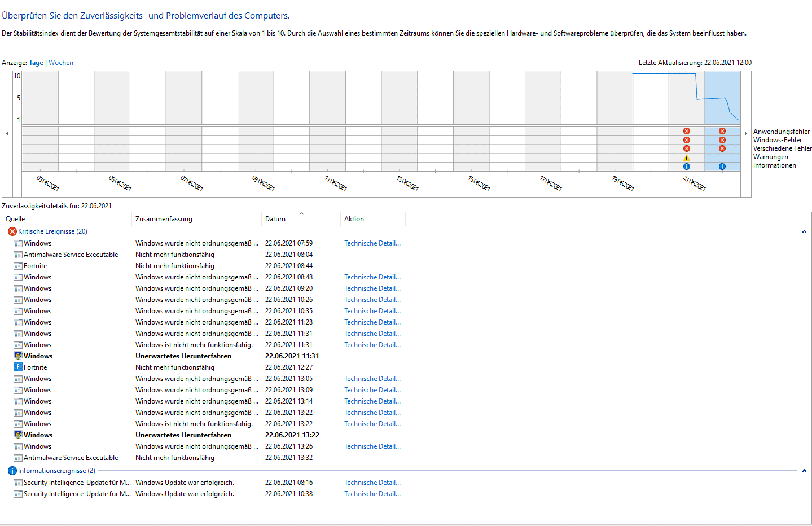Open Technische Details for 10:26 Windows event
Screen dimensions: 812x526
tap(372, 300)
